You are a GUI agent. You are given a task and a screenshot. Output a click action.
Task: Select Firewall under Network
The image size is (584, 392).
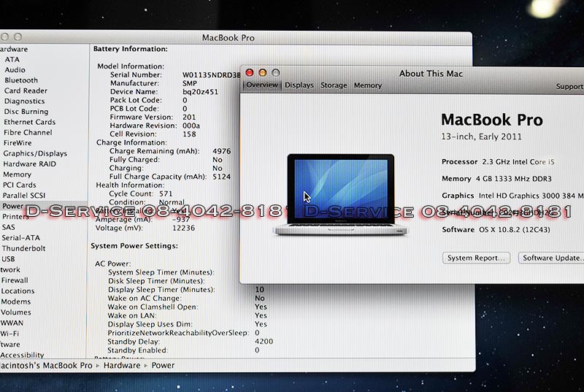[15, 280]
